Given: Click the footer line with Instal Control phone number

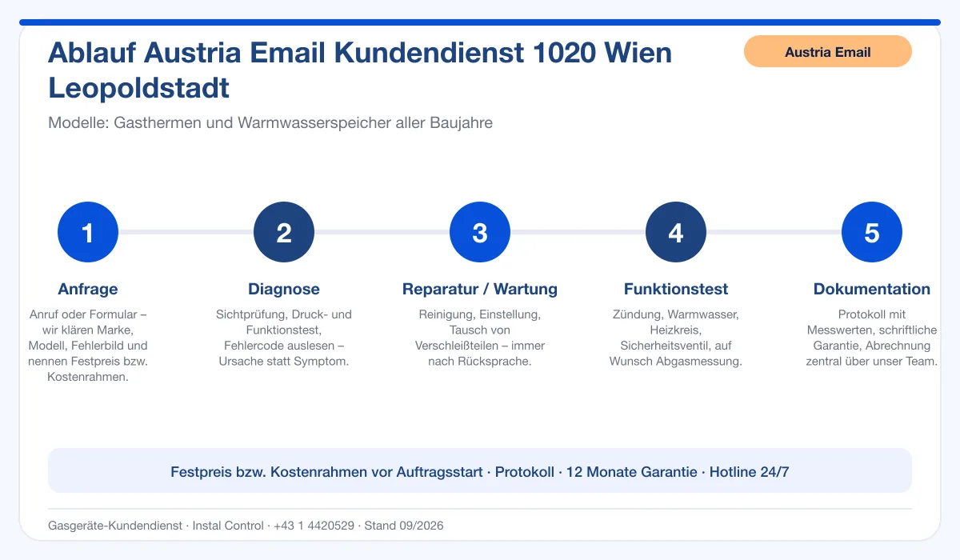Looking at the screenshot, I should coord(246,526).
